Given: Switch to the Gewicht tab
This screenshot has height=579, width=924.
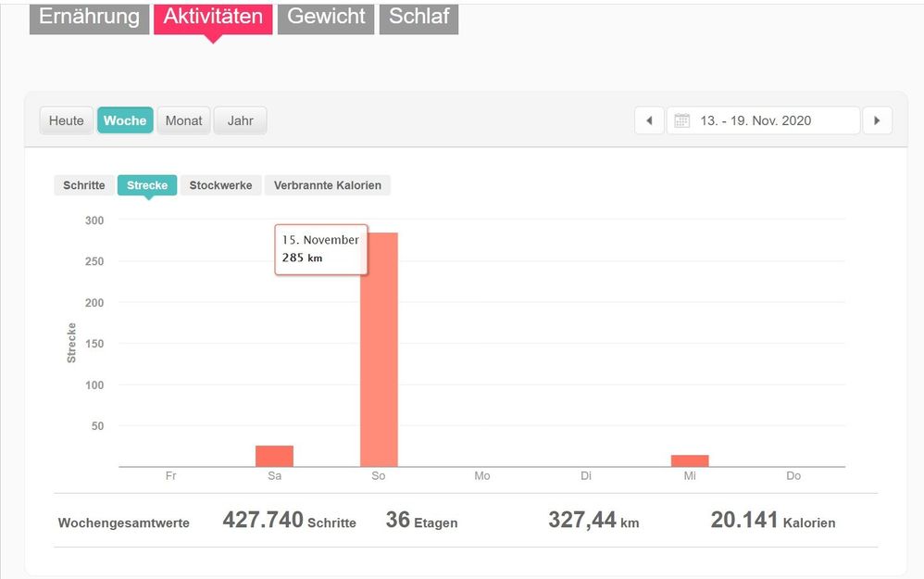Looking at the screenshot, I should click(326, 17).
